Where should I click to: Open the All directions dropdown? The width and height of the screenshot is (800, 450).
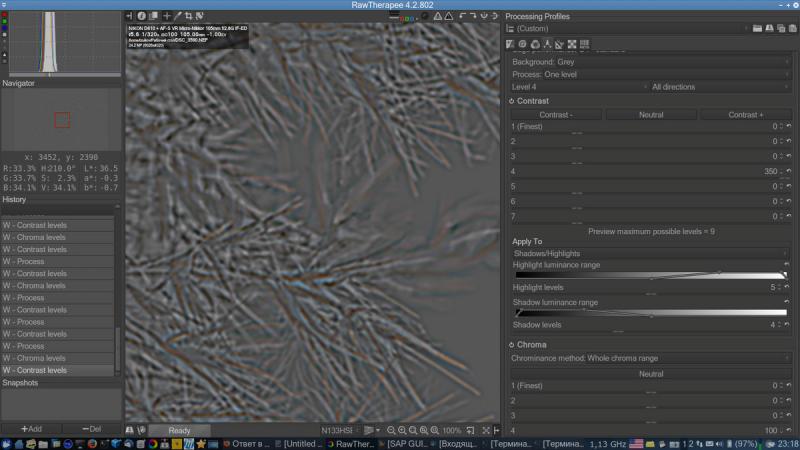(721, 87)
